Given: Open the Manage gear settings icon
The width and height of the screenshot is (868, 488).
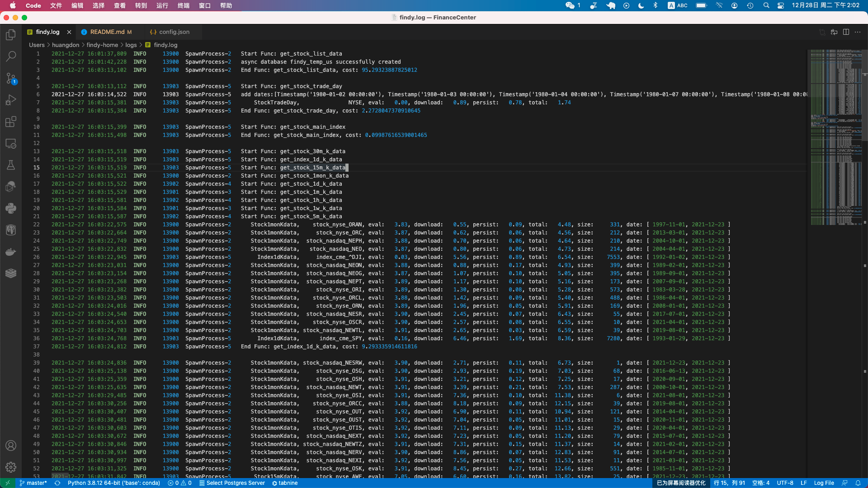Looking at the screenshot, I should (x=11, y=467).
